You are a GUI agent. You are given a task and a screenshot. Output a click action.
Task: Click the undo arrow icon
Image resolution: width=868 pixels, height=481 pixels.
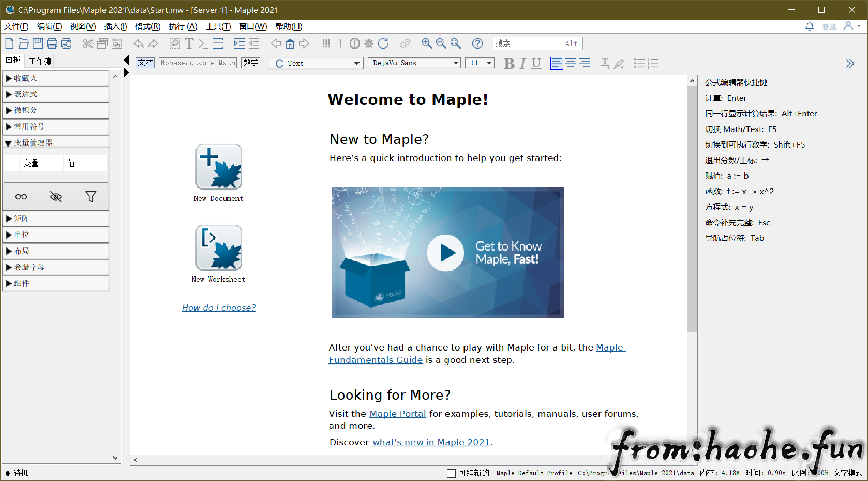[x=139, y=43]
